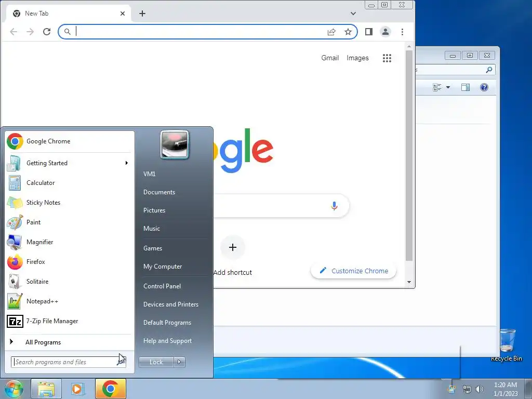Viewport: 532px width, 399px height.
Task: Toggle Chrome side panel
Action: 369,32
